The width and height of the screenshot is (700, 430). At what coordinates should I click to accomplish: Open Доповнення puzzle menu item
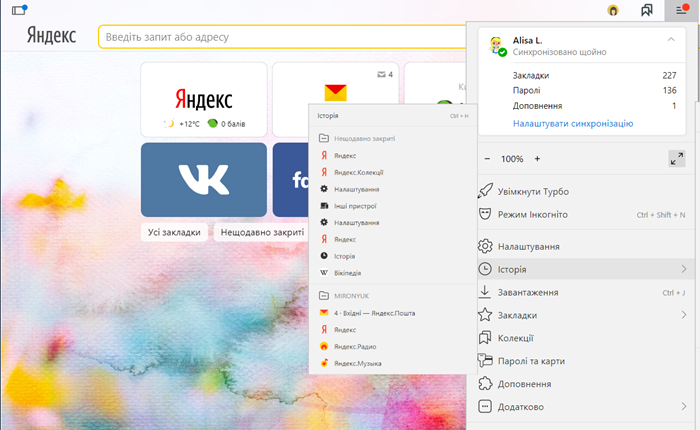pyautogui.click(x=586, y=384)
